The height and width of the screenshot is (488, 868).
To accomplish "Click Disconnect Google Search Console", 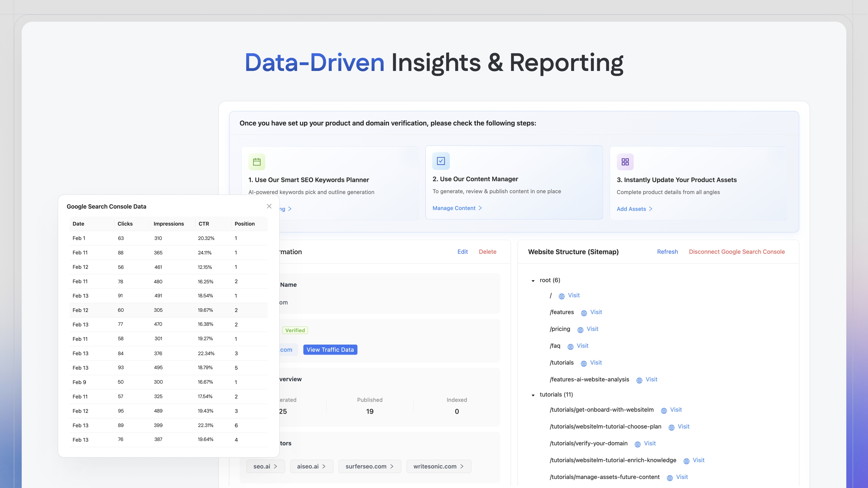I will coord(737,252).
